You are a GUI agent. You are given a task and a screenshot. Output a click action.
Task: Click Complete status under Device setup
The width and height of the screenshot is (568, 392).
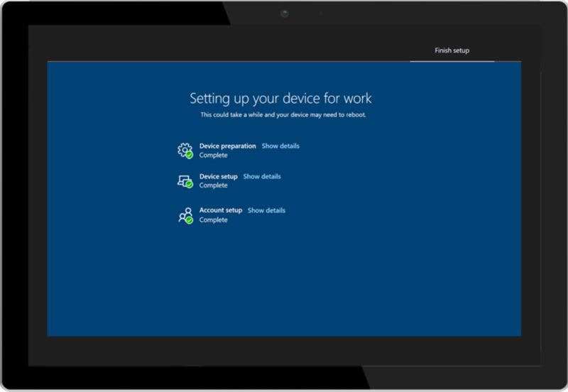tap(214, 185)
